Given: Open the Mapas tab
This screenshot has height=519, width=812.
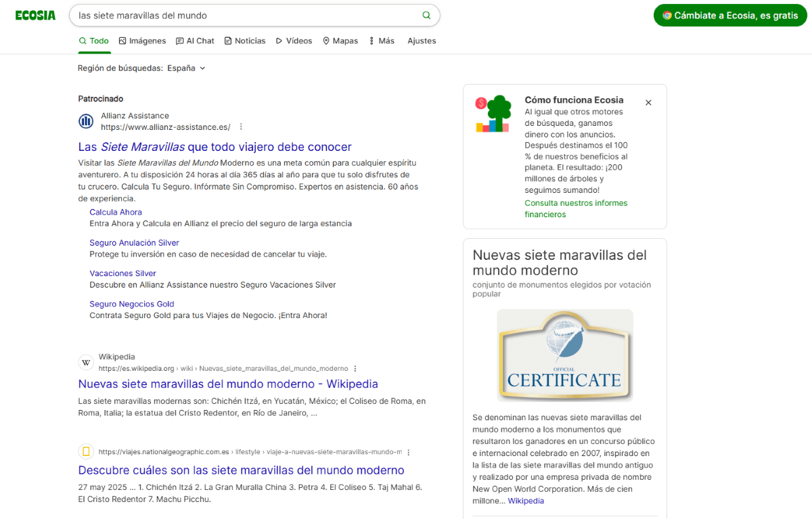Looking at the screenshot, I should [x=340, y=41].
